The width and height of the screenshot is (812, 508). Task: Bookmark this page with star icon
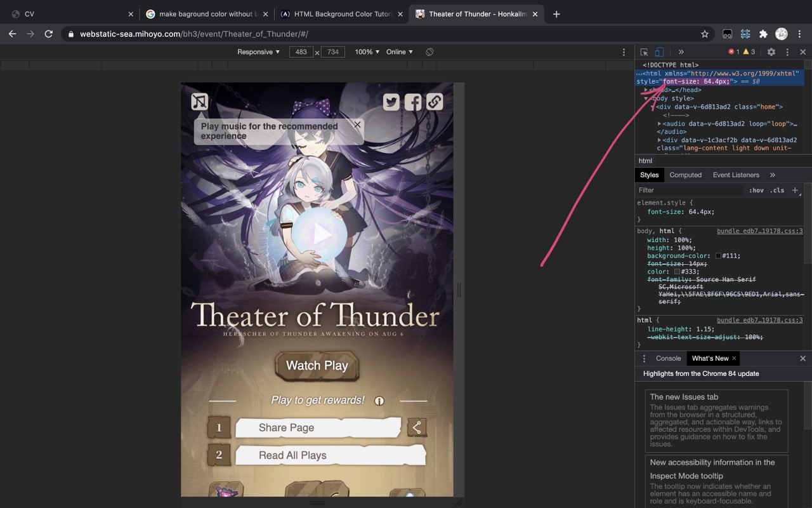pos(705,34)
